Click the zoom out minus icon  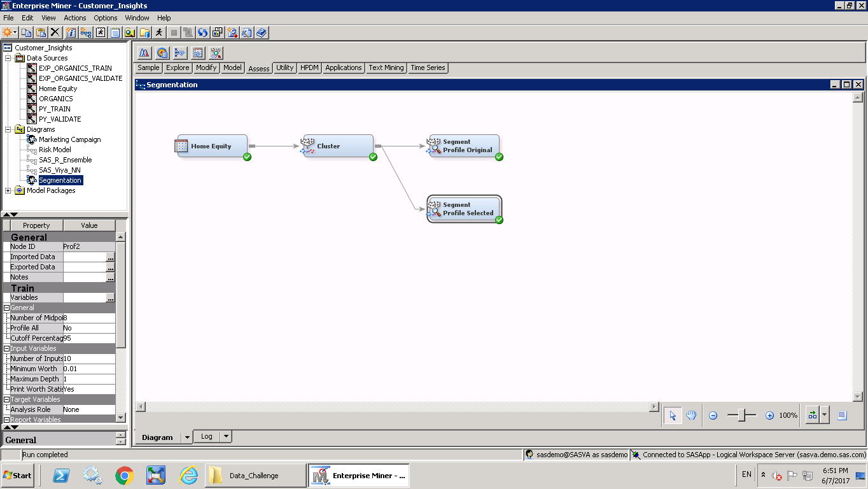tap(713, 415)
